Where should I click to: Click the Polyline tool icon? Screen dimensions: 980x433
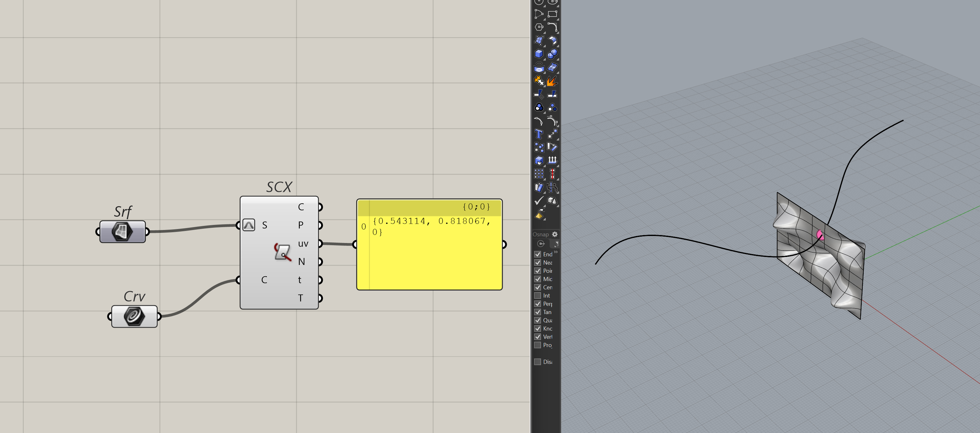(x=539, y=14)
